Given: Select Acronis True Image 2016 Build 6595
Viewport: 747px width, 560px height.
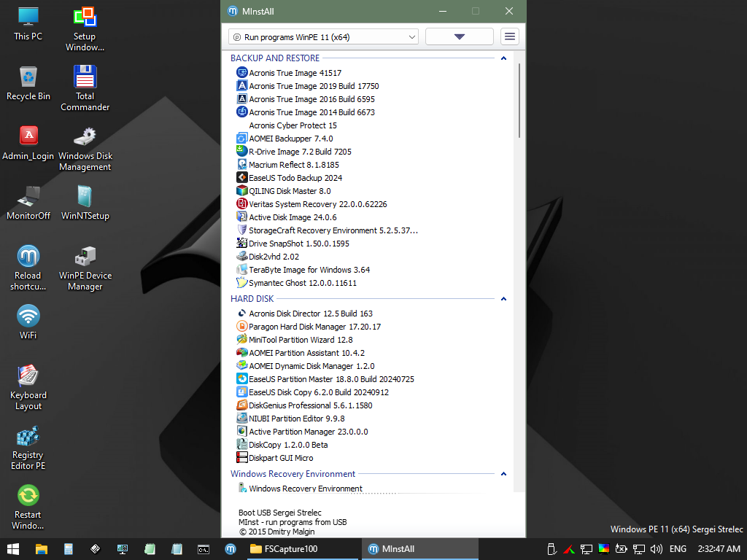Looking at the screenshot, I should pyautogui.click(x=306, y=99).
